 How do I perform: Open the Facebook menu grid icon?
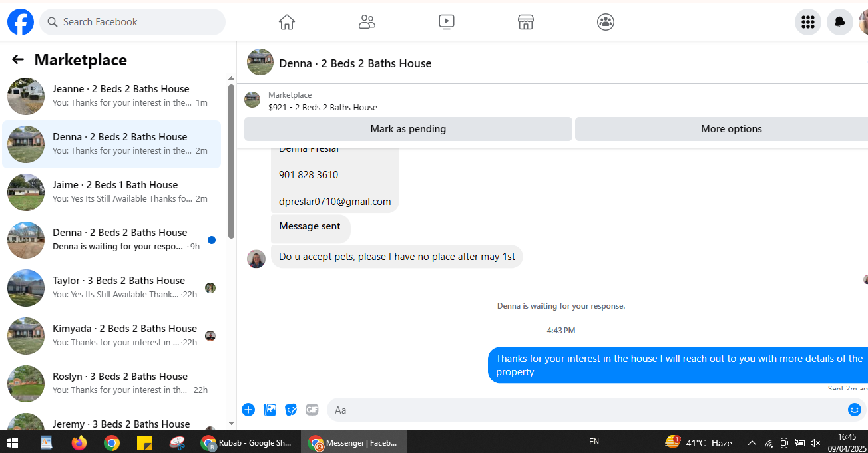coord(808,22)
